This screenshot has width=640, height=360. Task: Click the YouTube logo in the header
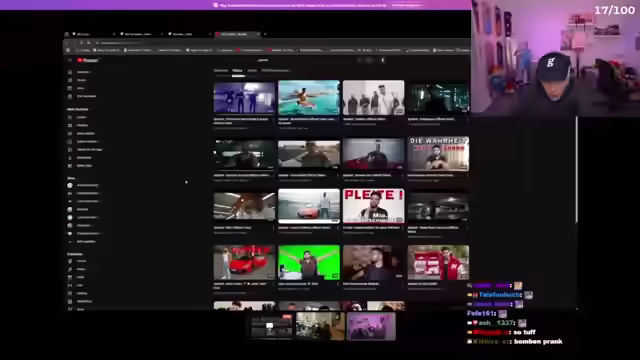[x=88, y=60]
